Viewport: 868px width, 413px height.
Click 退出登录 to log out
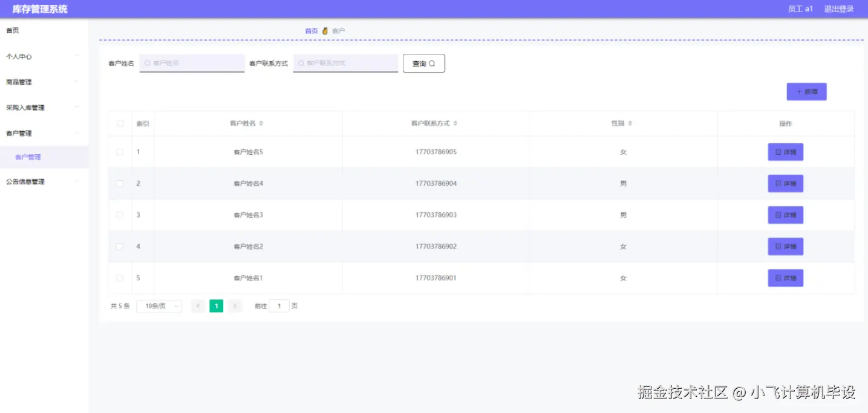click(x=839, y=9)
